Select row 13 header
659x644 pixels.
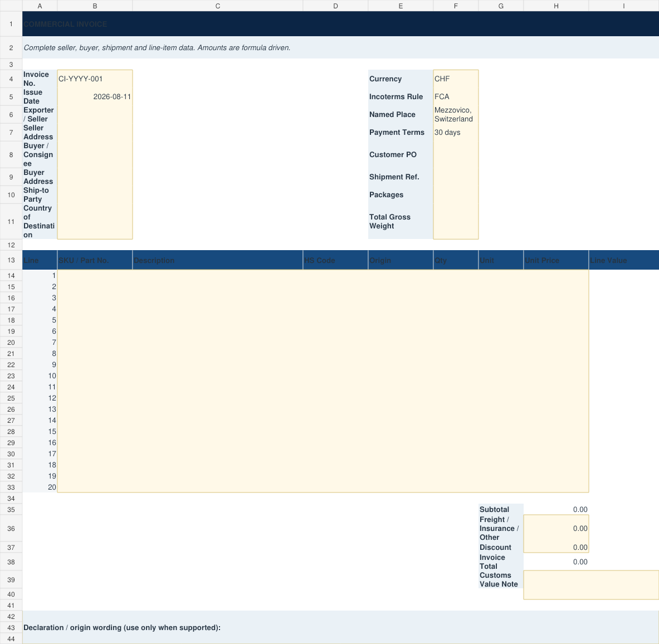[x=11, y=260]
